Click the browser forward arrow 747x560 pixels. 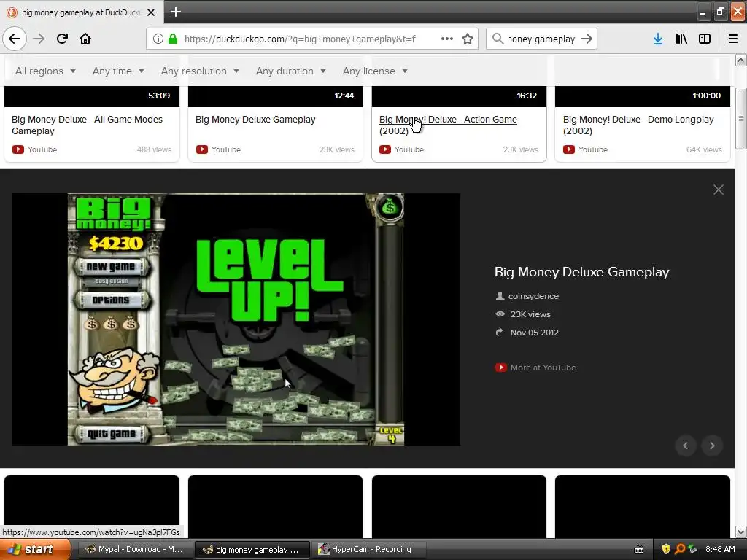coord(39,39)
